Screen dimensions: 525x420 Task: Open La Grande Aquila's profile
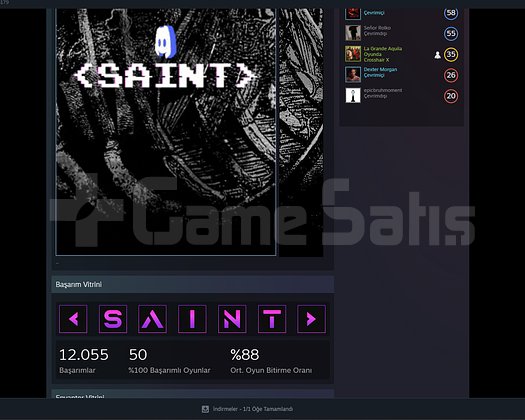click(x=383, y=49)
